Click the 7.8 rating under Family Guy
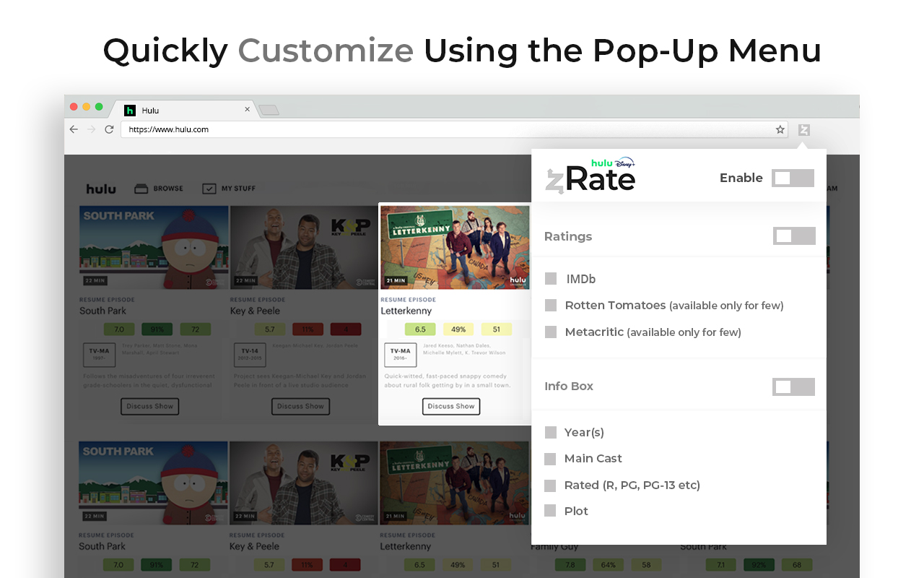This screenshot has height=578, width=924. click(x=570, y=565)
